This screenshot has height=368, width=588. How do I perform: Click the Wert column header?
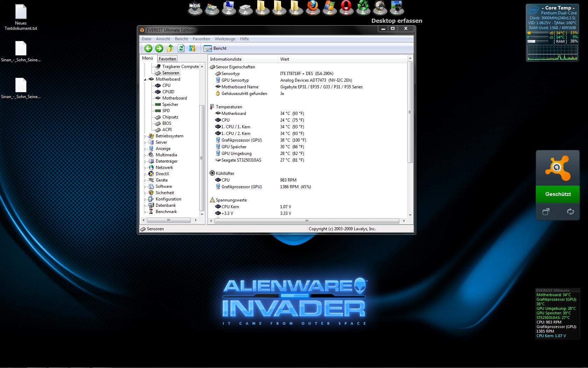click(x=343, y=59)
